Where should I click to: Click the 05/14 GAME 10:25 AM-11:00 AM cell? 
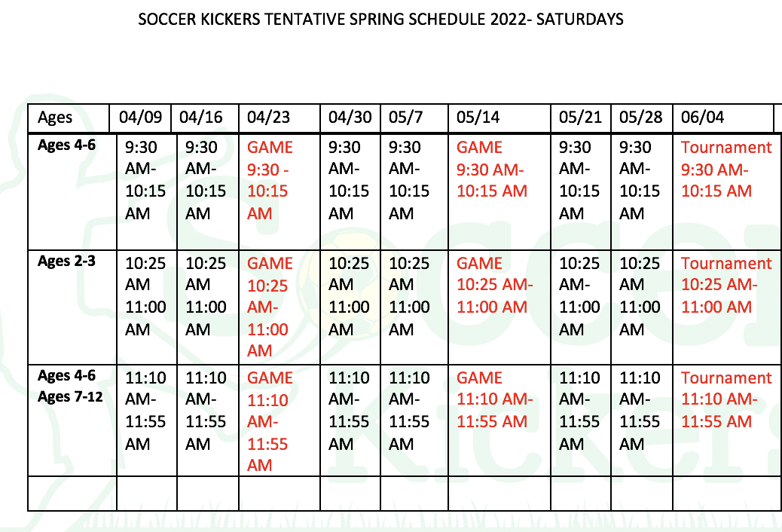click(x=494, y=286)
